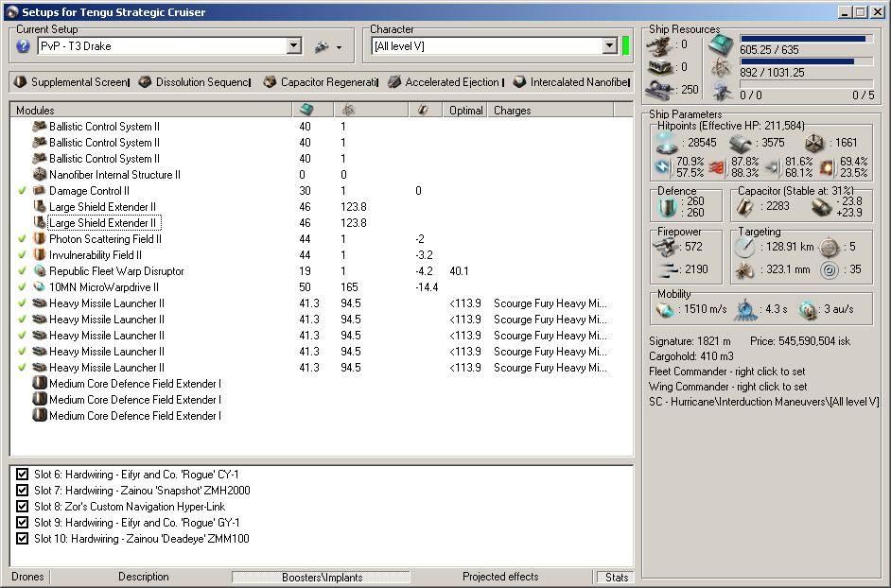Click the Dissolution Sequencer subsystem icon
The width and height of the screenshot is (891, 588).
(x=145, y=82)
